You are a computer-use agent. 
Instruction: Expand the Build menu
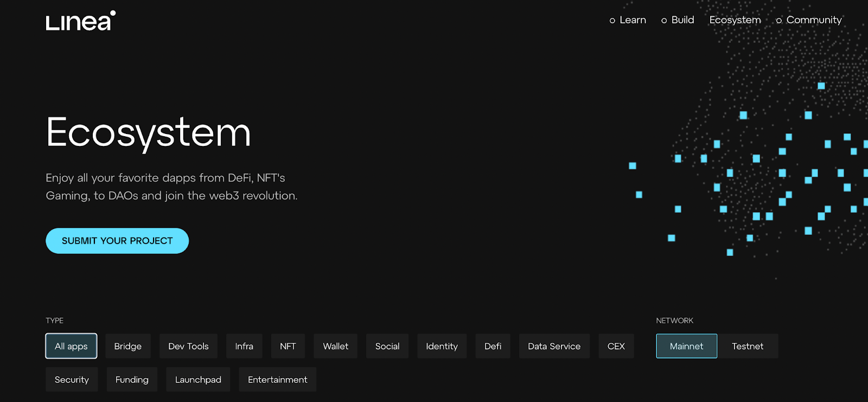[x=678, y=20]
